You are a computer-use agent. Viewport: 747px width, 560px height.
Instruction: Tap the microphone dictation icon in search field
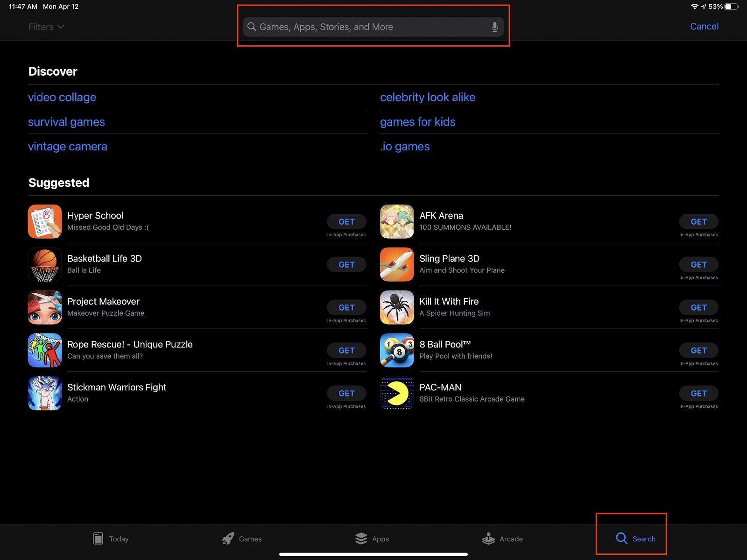pos(495,27)
